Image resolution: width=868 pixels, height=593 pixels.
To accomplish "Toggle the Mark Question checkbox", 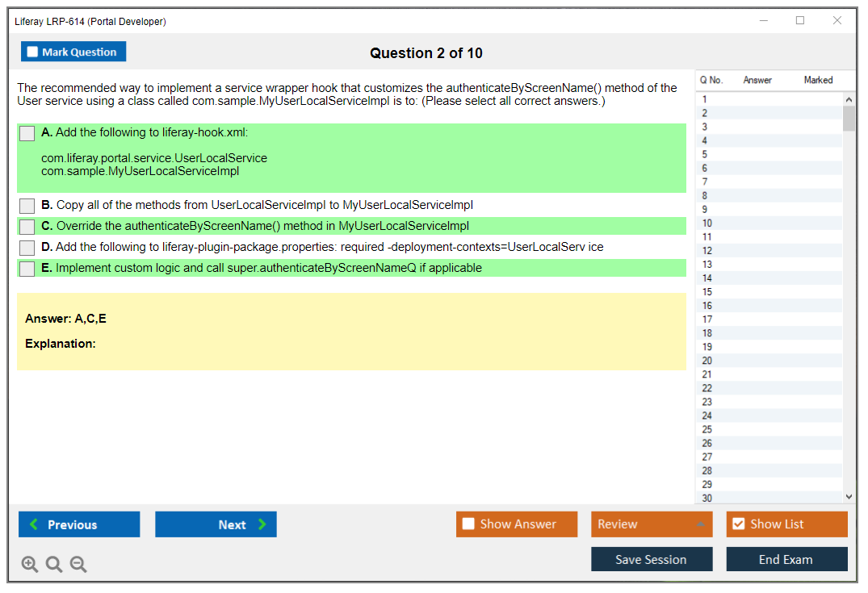I will 33,52.
